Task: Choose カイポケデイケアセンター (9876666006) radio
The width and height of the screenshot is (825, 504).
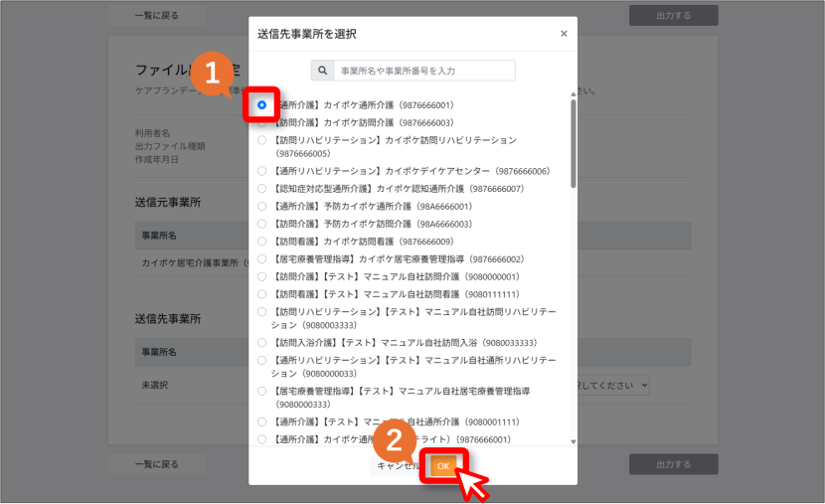Action: coord(261,171)
